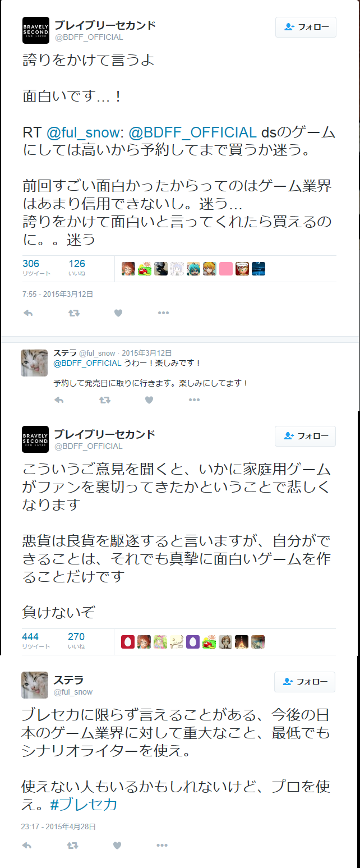Open the Bravely Second logo avatar at top

36,30
